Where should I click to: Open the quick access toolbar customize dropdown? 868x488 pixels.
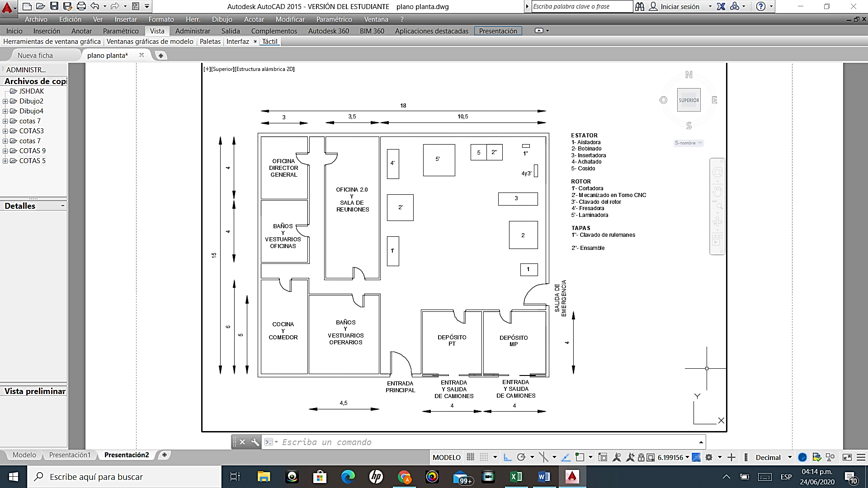pyautogui.click(x=147, y=6)
